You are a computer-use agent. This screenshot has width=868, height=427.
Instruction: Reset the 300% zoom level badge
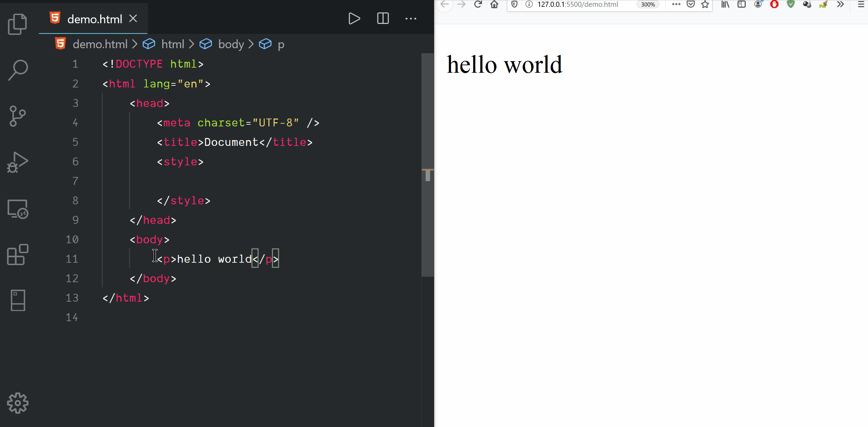[648, 4]
